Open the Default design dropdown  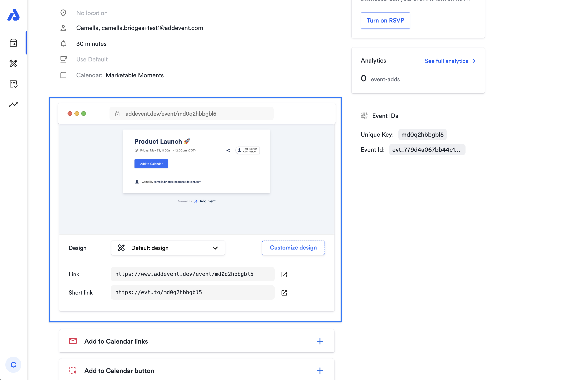[168, 248]
